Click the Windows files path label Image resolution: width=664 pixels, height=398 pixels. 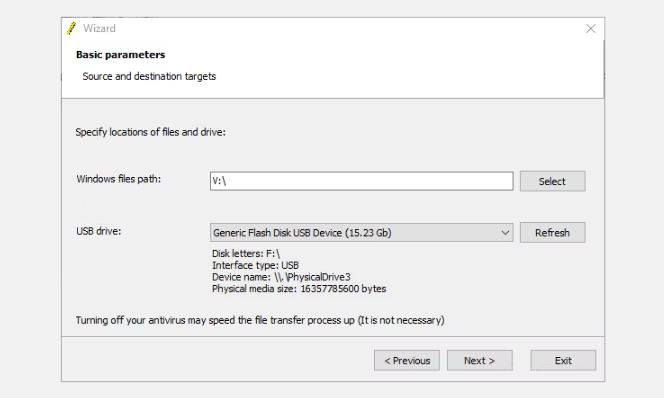119,179
